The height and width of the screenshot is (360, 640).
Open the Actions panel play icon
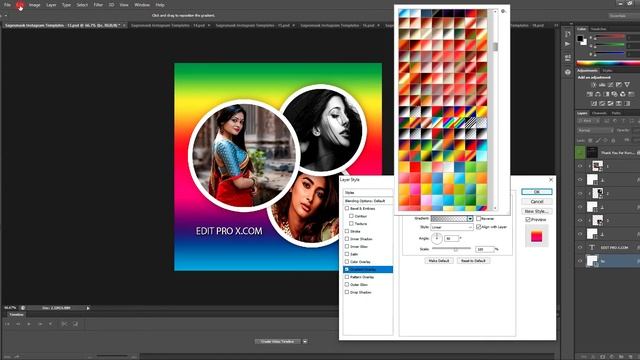click(x=567, y=44)
